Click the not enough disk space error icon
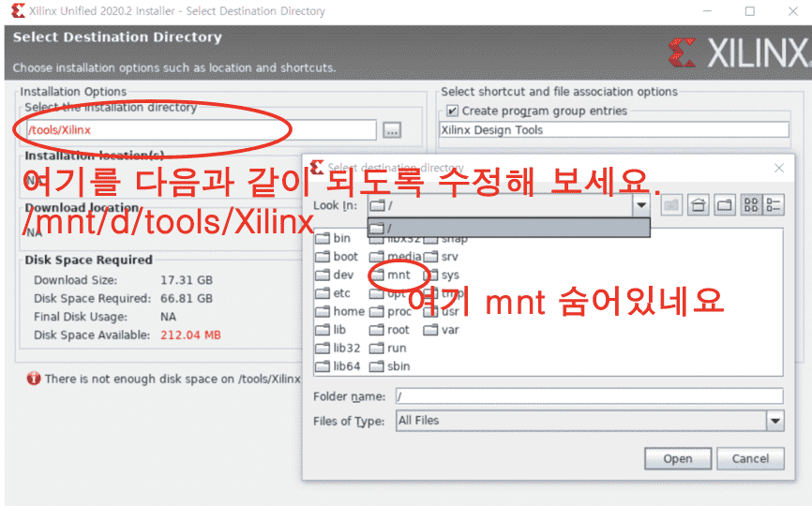 (x=34, y=379)
